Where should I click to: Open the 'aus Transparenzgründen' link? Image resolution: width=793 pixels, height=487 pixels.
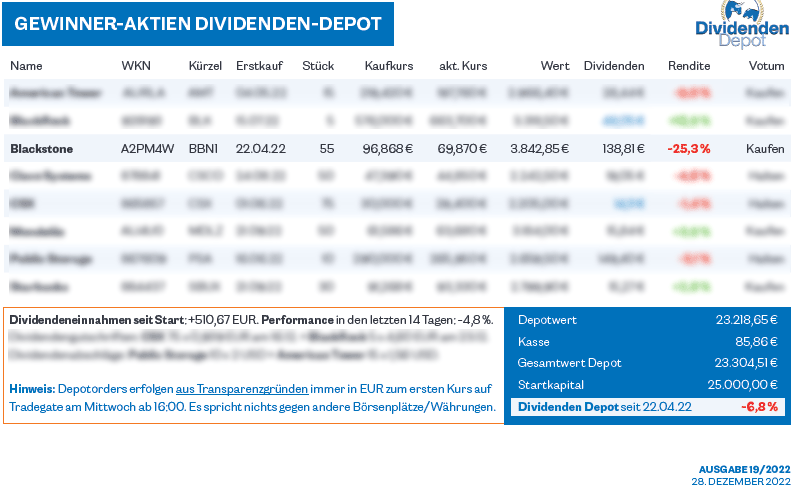click(x=242, y=389)
